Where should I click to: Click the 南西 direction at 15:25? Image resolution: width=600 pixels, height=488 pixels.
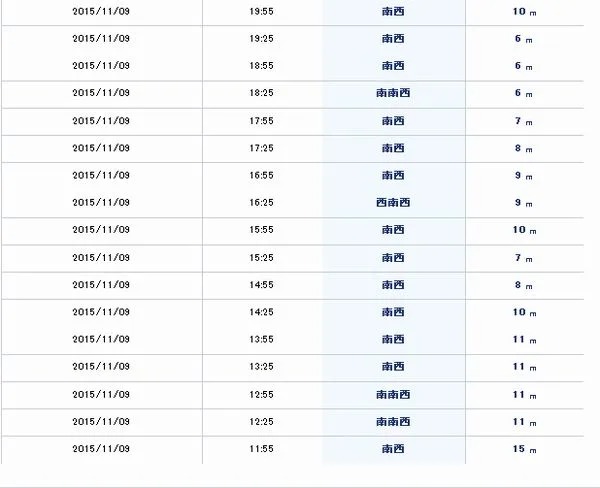coord(393,258)
